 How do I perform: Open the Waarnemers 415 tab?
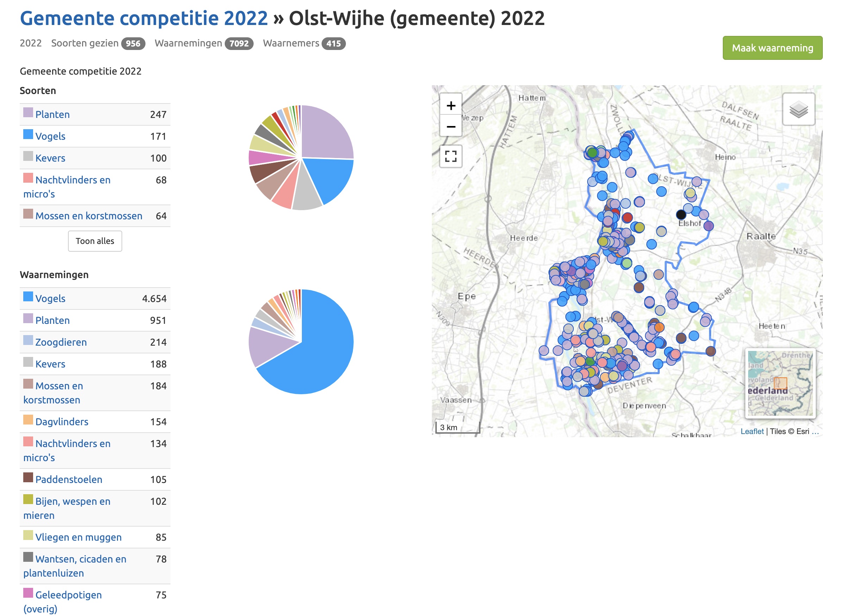(x=304, y=44)
